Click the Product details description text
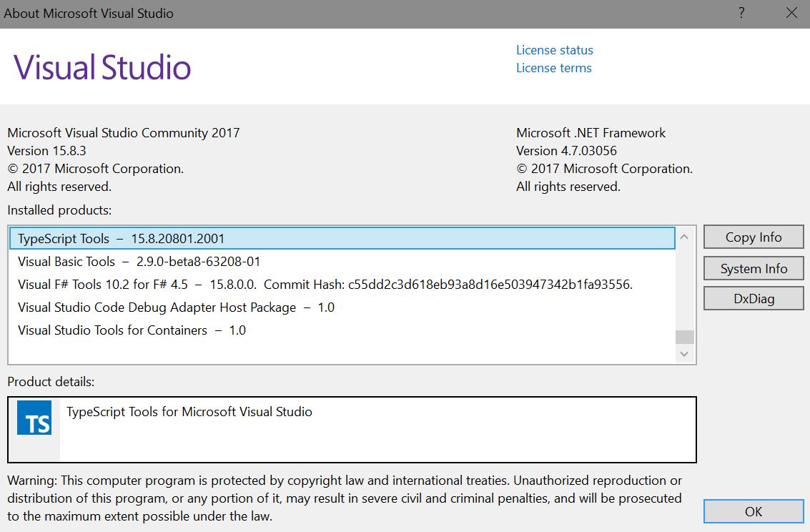The image size is (810, 532). coord(188,412)
